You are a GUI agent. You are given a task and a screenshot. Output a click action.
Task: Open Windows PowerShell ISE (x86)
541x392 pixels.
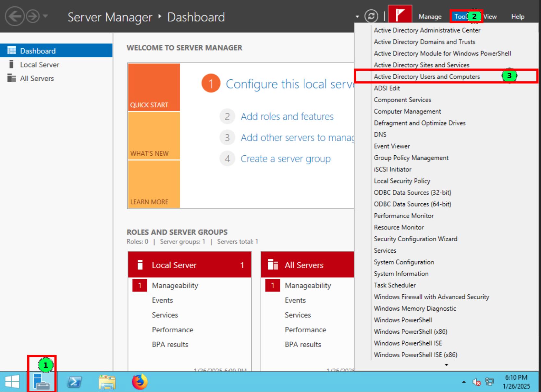click(447, 355)
